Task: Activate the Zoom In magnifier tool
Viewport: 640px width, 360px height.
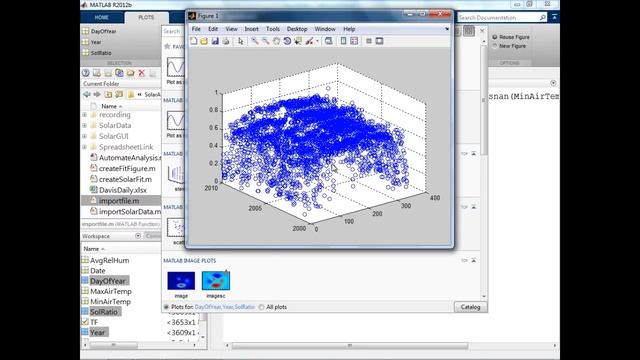Action: [255, 41]
